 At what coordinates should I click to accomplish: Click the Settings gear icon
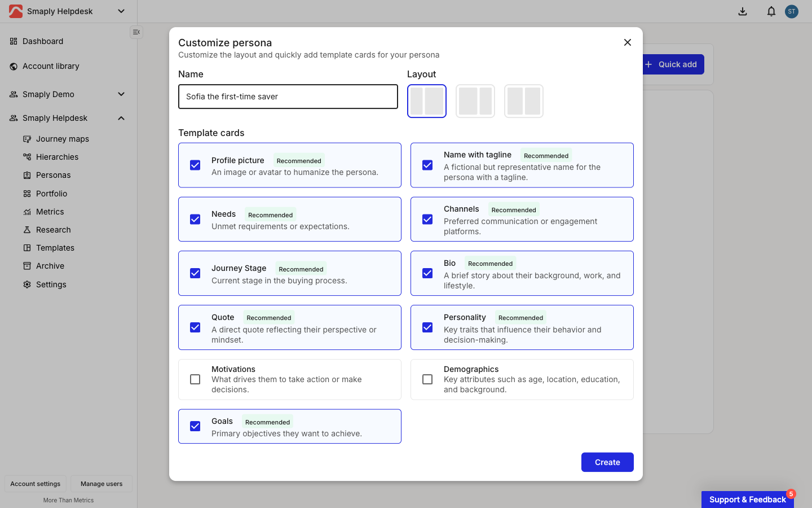click(x=27, y=284)
